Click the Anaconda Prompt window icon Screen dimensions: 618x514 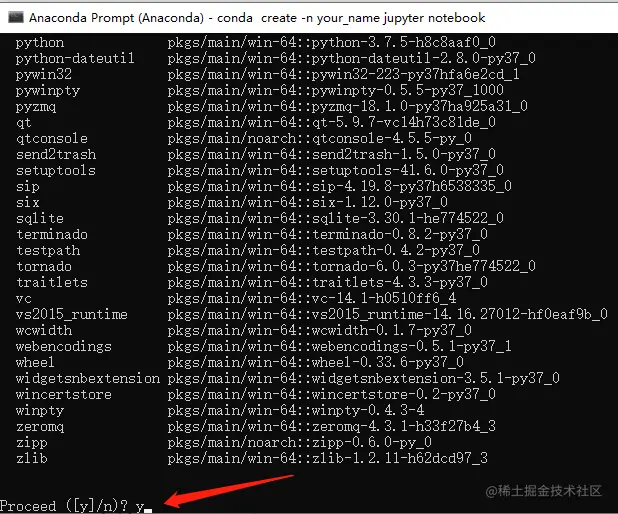click(x=16, y=17)
